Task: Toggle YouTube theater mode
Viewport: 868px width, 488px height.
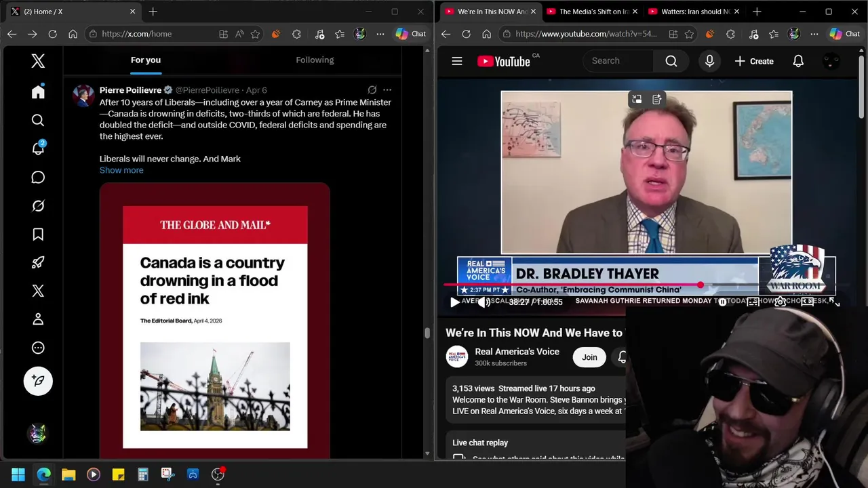Action: click(x=807, y=302)
